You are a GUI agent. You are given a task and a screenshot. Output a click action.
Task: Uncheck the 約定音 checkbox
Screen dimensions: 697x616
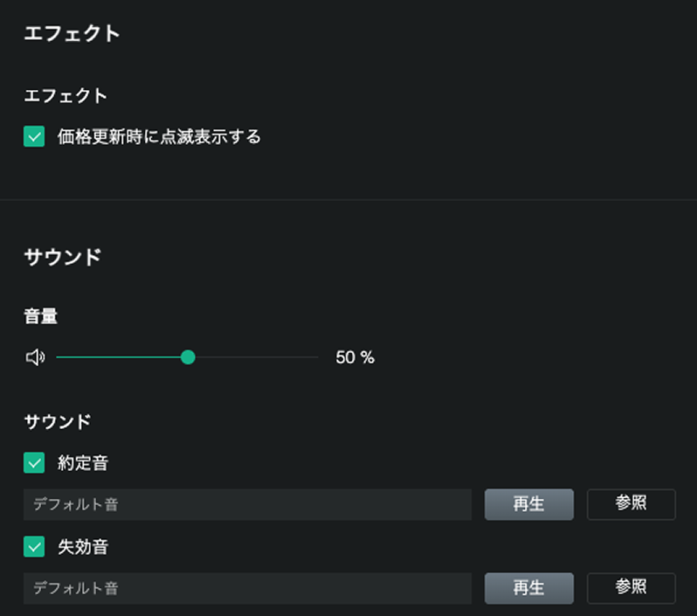[34, 463]
